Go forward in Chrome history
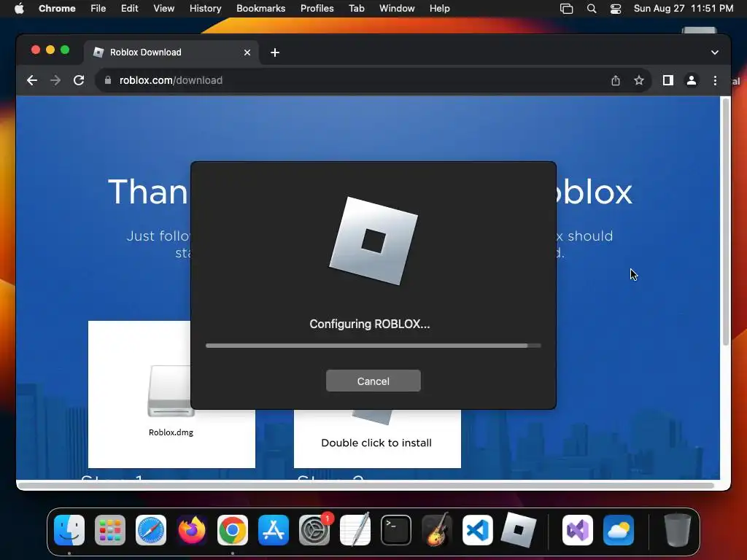The width and height of the screenshot is (747, 560). click(x=55, y=80)
